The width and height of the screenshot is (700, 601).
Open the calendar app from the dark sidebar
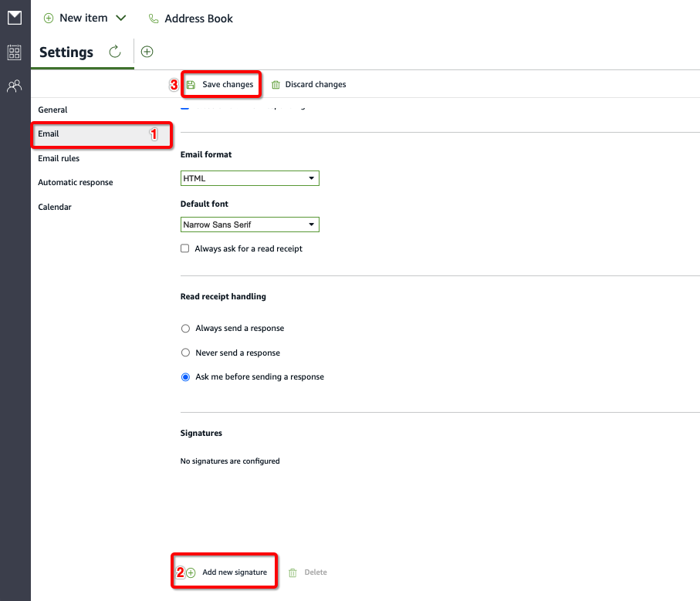click(x=14, y=52)
